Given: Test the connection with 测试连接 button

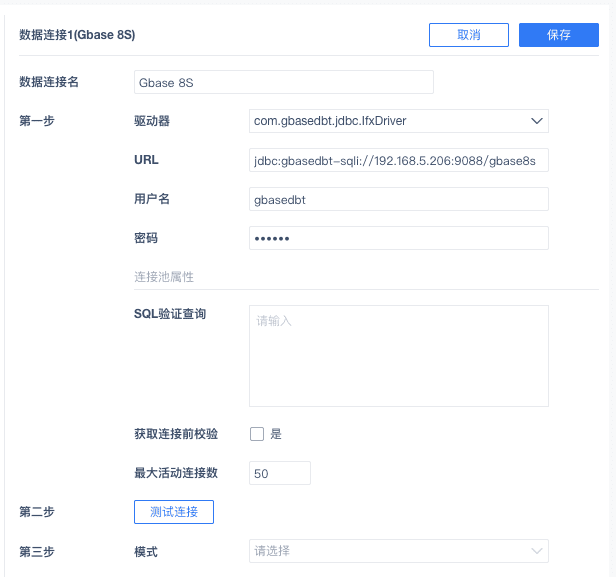Looking at the screenshot, I should (x=174, y=512).
